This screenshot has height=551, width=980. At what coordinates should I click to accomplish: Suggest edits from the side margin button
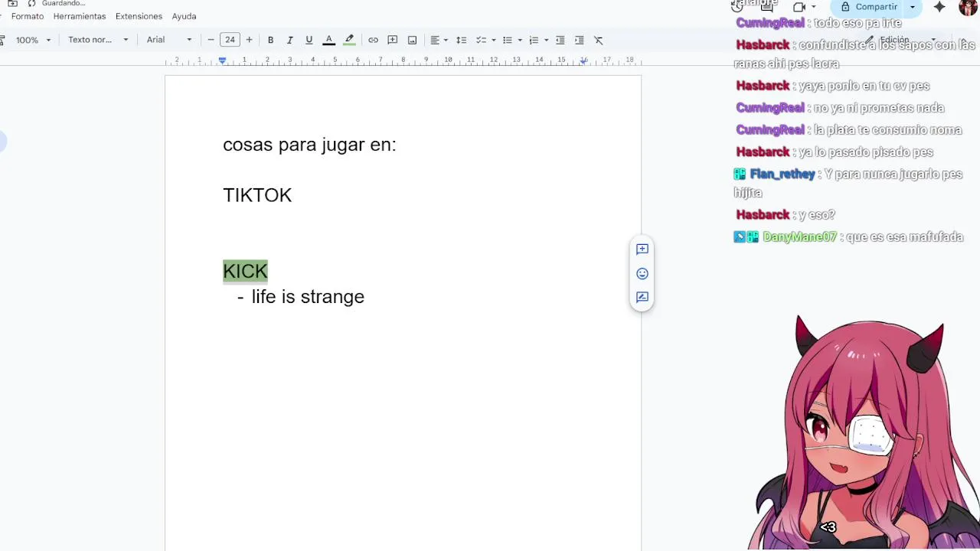(642, 297)
